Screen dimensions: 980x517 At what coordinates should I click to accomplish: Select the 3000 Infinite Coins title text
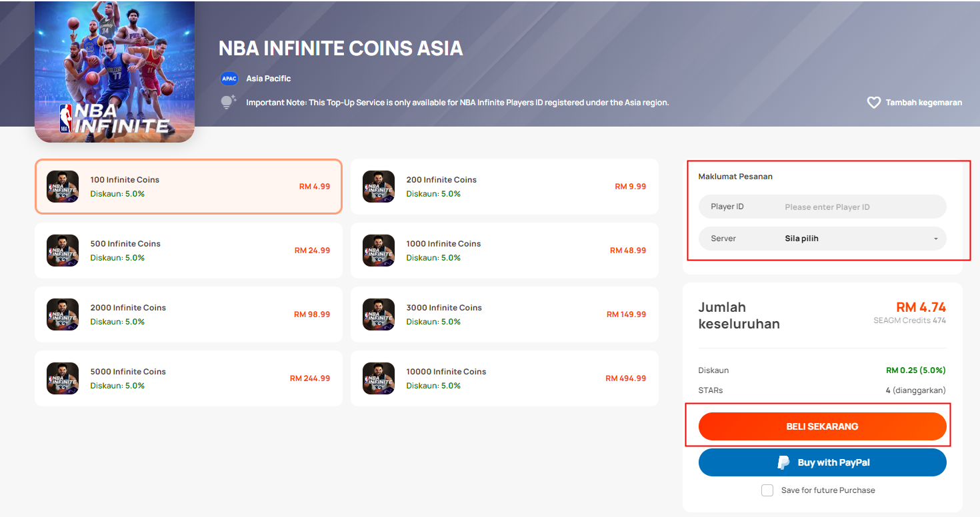pos(444,308)
